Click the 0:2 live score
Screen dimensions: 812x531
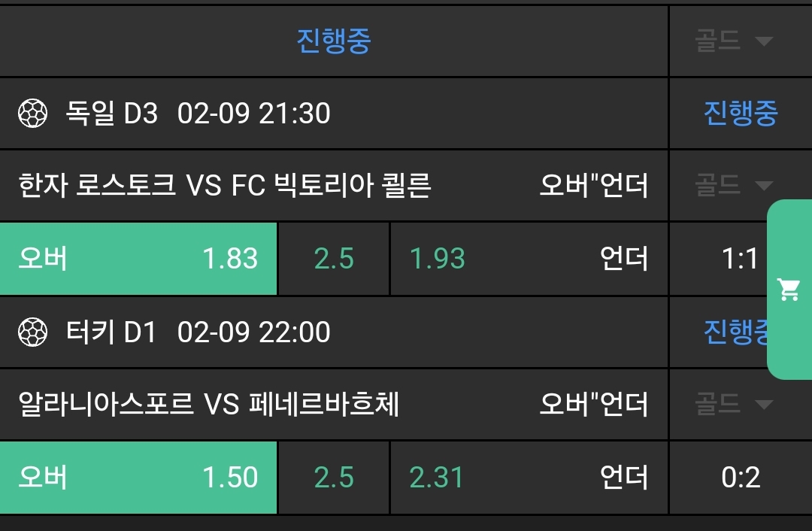point(740,478)
